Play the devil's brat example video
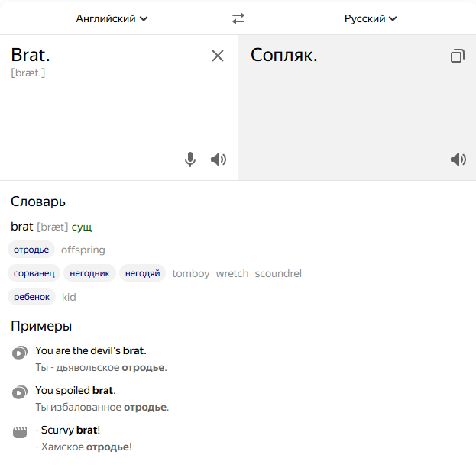Screen dimensions: 476x474 pyautogui.click(x=20, y=353)
